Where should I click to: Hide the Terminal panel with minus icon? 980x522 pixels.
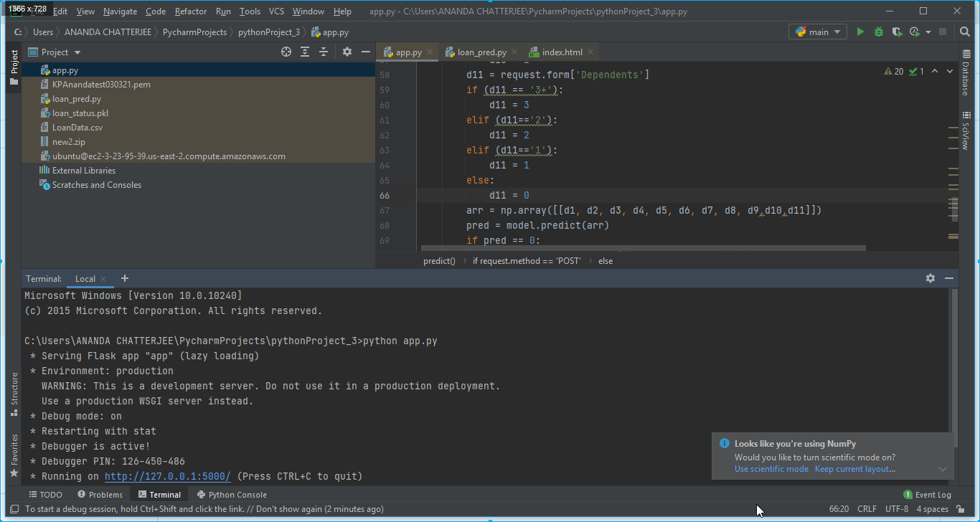click(949, 278)
